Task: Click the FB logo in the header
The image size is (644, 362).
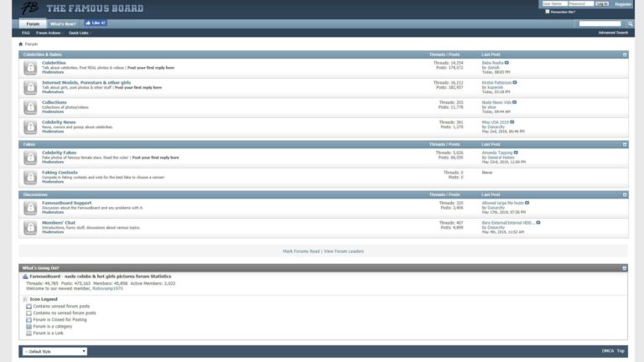Action: point(29,9)
